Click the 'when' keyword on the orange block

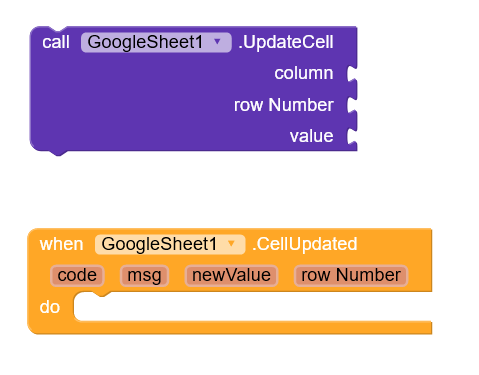click(61, 244)
